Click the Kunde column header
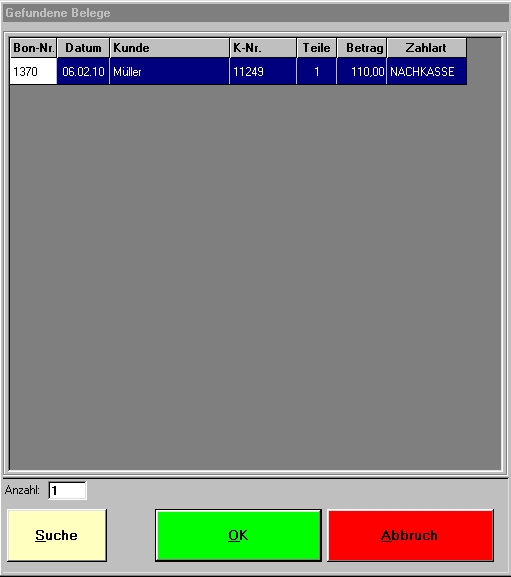 (170, 48)
